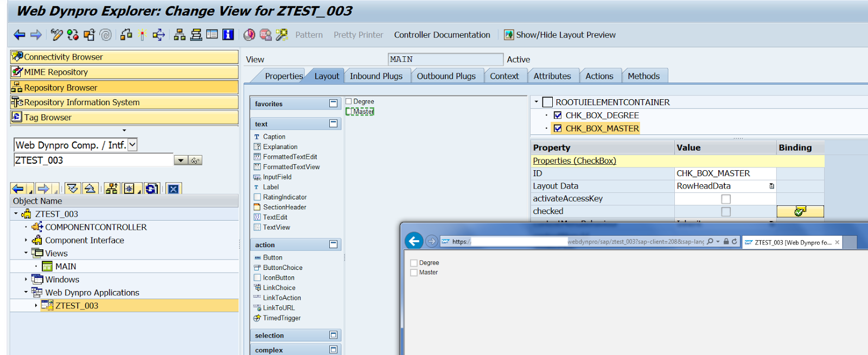Open the Web Dynpro Comp. / Intf. dropdown
Viewport: 868px width, 355px height.
click(x=132, y=145)
